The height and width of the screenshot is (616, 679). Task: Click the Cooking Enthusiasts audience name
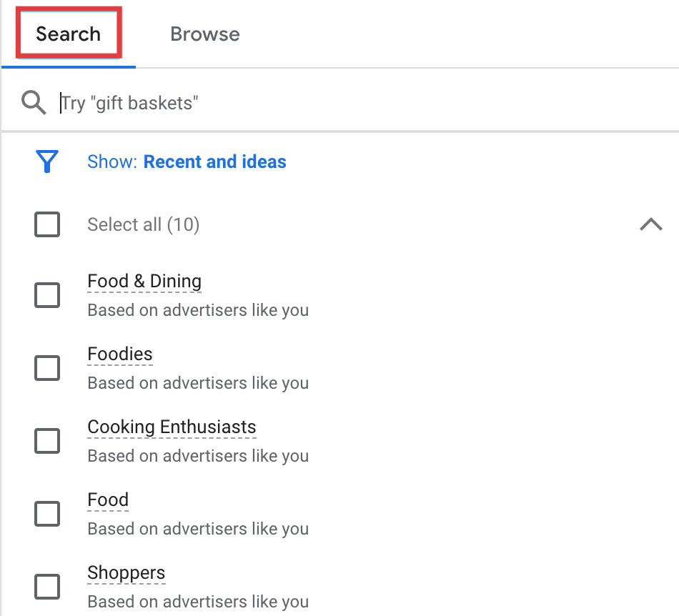pos(172,427)
